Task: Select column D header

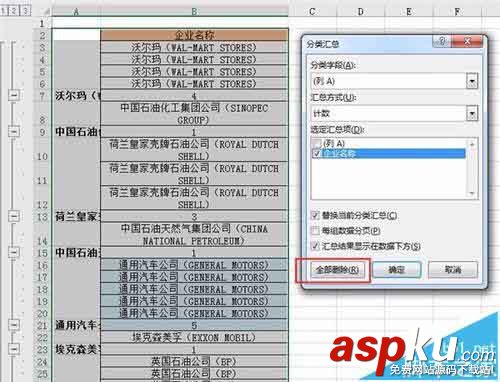Action: pos(360,12)
